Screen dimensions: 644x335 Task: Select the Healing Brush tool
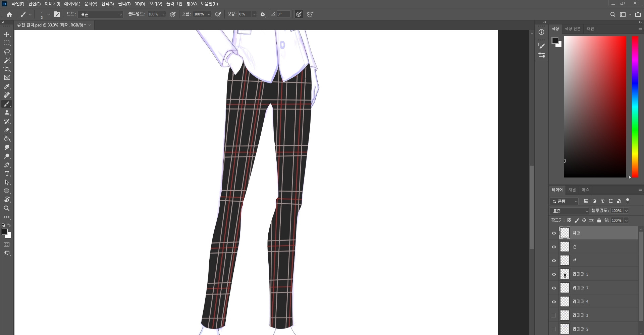coord(7,95)
